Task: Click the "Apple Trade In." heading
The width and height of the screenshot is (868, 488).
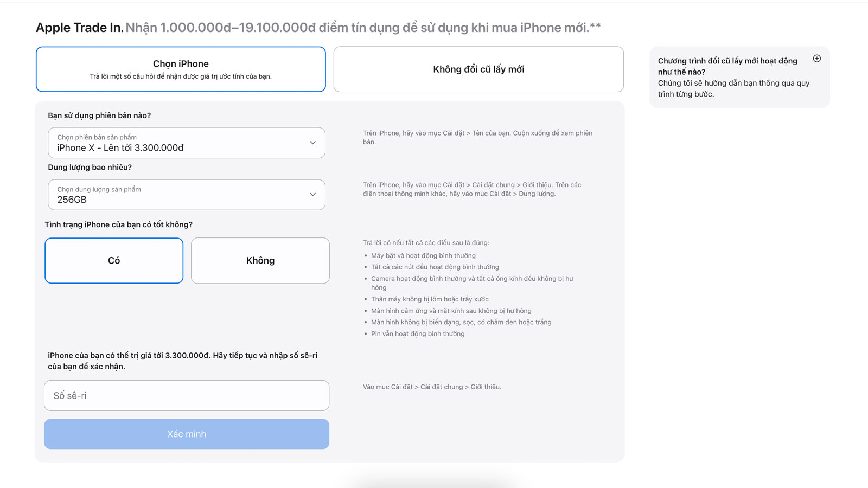Action: tap(80, 28)
